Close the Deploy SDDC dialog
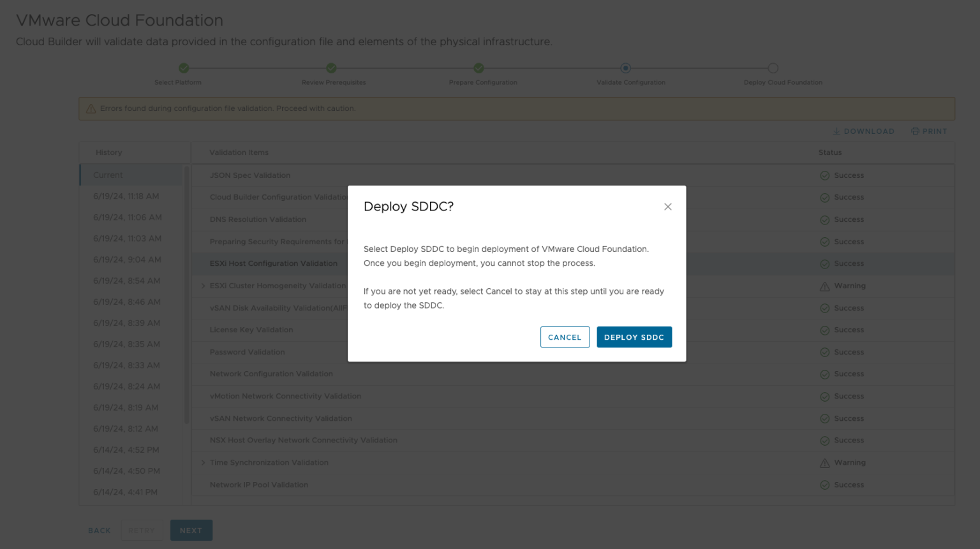This screenshot has width=980, height=549. [667, 207]
